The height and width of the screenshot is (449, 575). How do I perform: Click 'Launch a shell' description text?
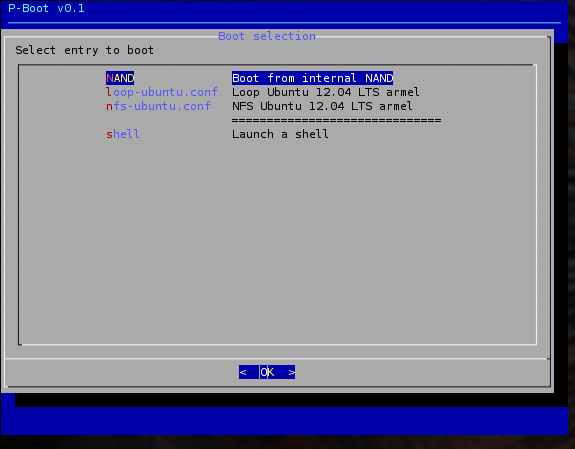tap(280, 134)
